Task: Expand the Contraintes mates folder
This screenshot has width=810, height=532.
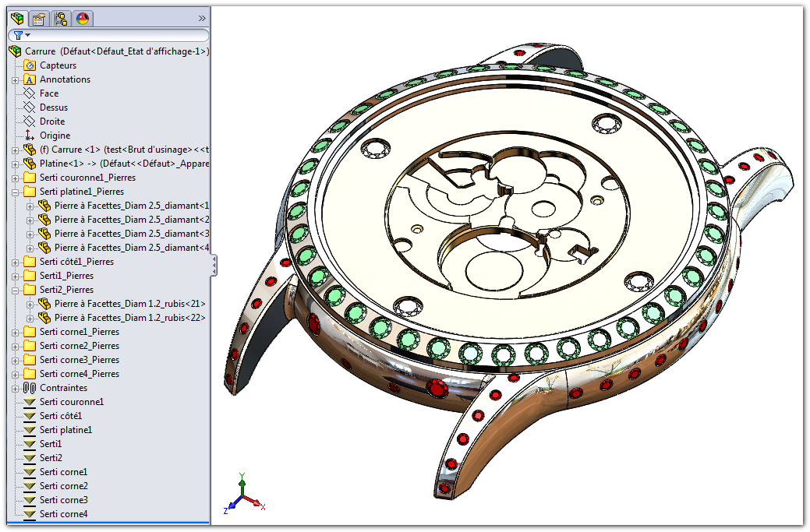Action: [x=15, y=388]
